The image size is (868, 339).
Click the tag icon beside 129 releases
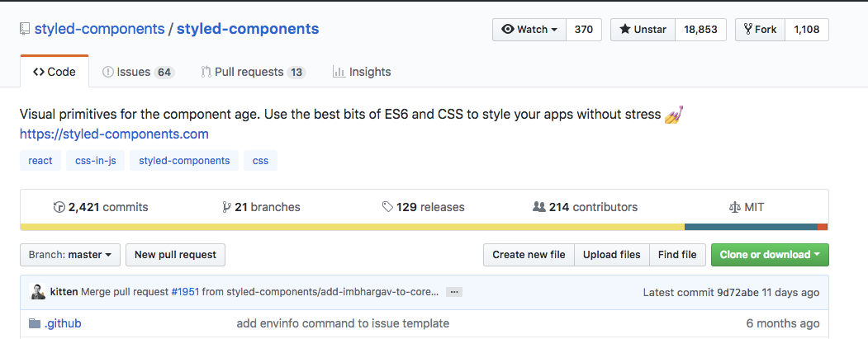(387, 207)
